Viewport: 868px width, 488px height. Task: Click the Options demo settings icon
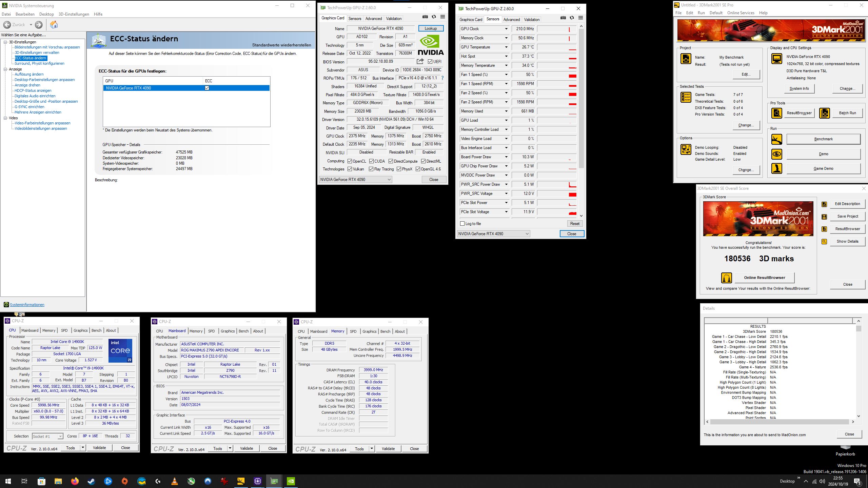pyautogui.click(x=686, y=149)
